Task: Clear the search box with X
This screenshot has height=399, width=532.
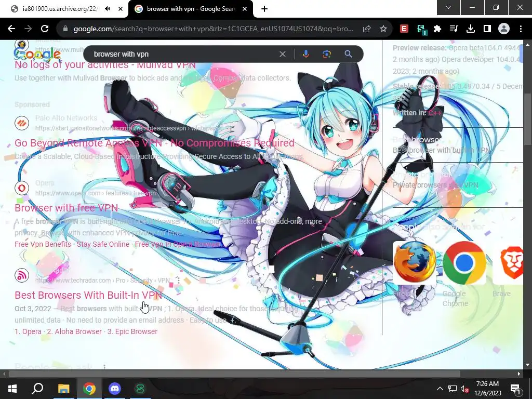Action: (282, 54)
